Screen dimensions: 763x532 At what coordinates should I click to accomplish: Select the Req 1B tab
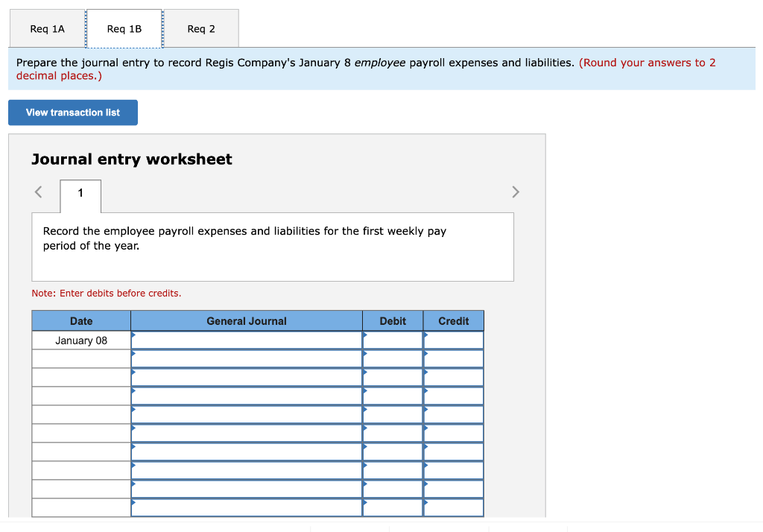click(124, 28)
